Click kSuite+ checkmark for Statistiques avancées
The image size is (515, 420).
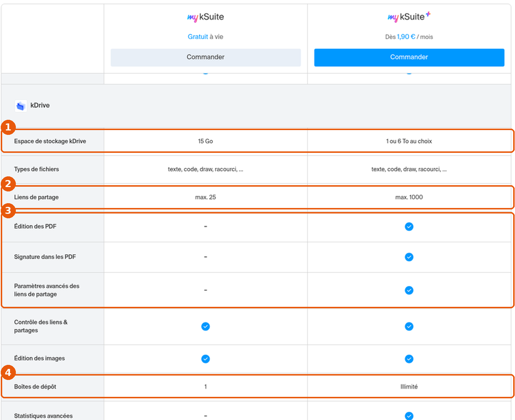[409, 416]
